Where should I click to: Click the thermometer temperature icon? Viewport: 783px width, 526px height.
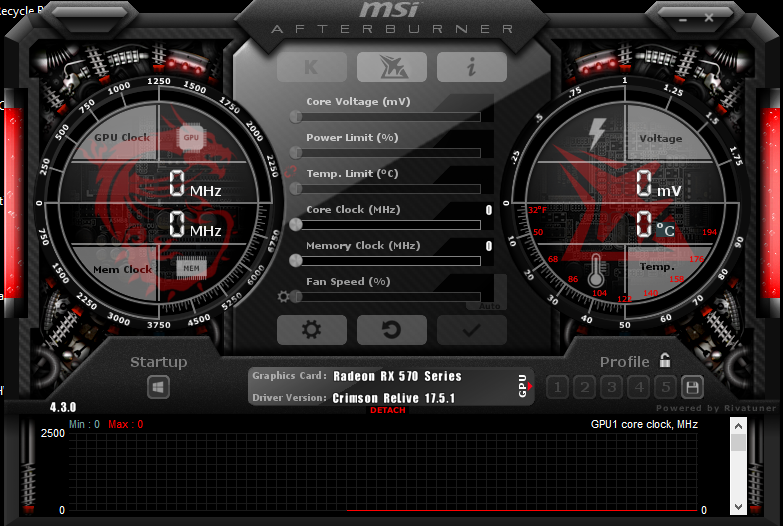[x=595, y=270]
